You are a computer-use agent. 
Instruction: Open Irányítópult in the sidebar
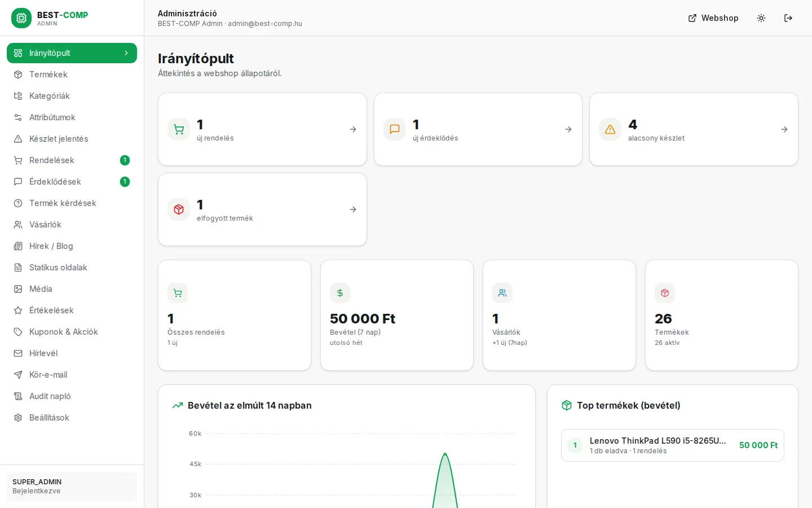[x=72, y=53]
